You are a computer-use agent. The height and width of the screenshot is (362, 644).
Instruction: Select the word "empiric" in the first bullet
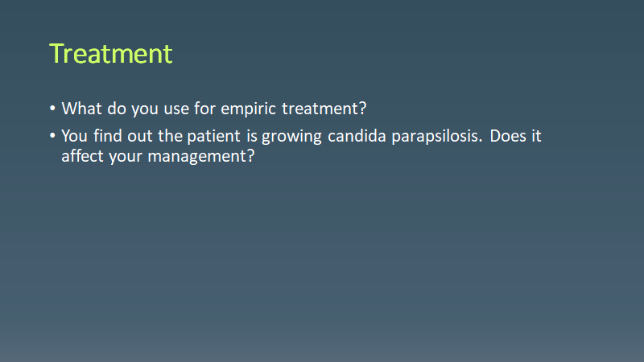coord(244,109)
